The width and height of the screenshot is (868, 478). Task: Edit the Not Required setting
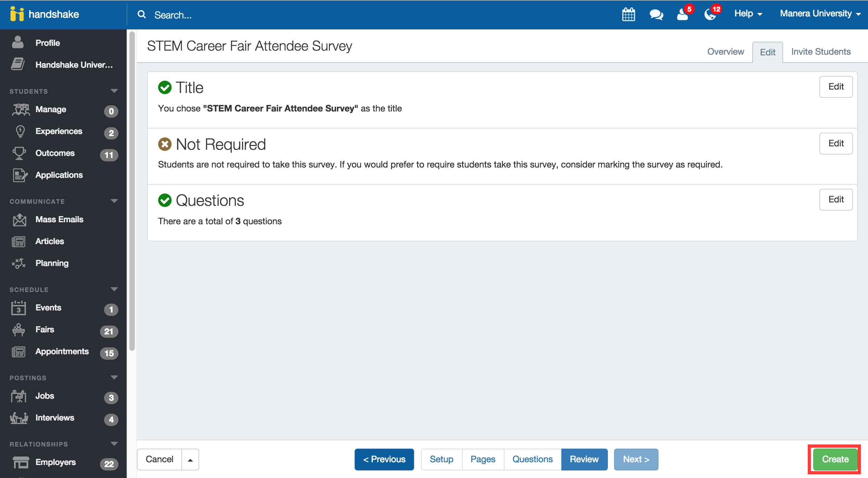836,143
